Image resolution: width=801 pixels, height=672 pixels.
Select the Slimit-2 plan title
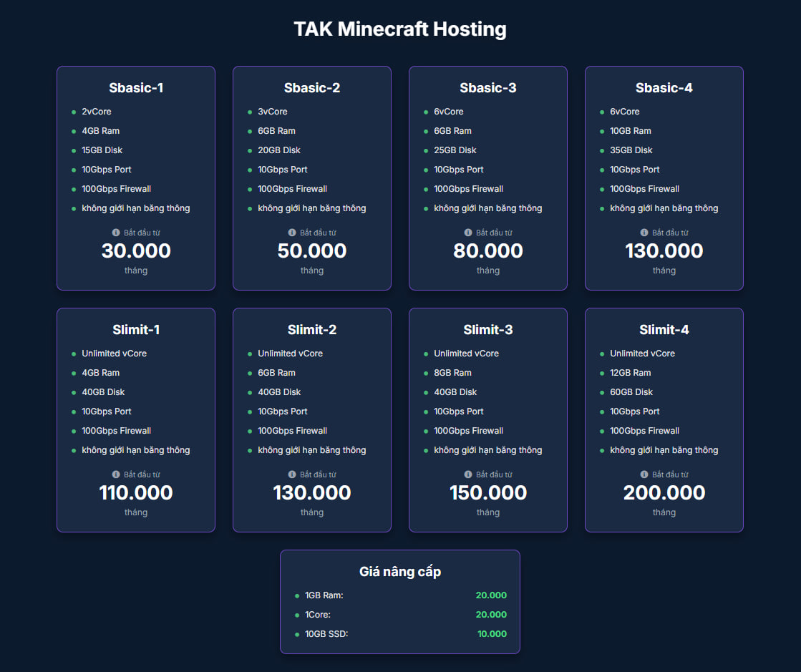[x=312, y=330]
